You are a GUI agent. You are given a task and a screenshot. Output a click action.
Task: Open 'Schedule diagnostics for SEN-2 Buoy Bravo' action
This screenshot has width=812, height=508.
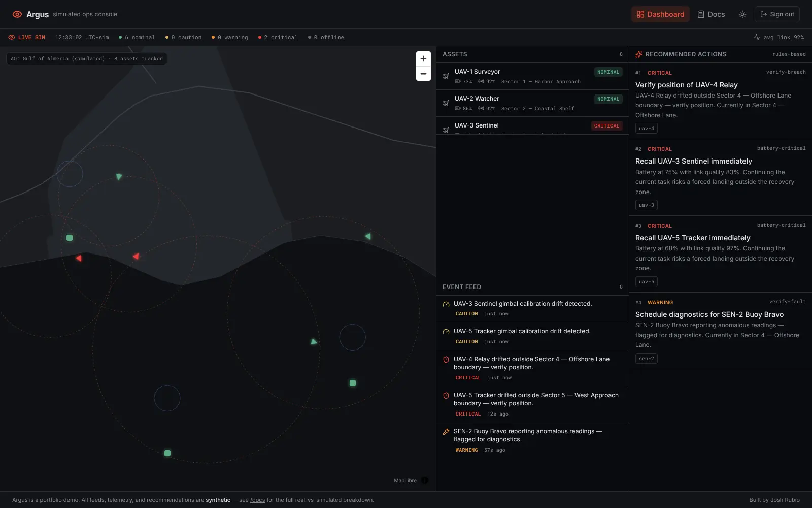[709, 314]
